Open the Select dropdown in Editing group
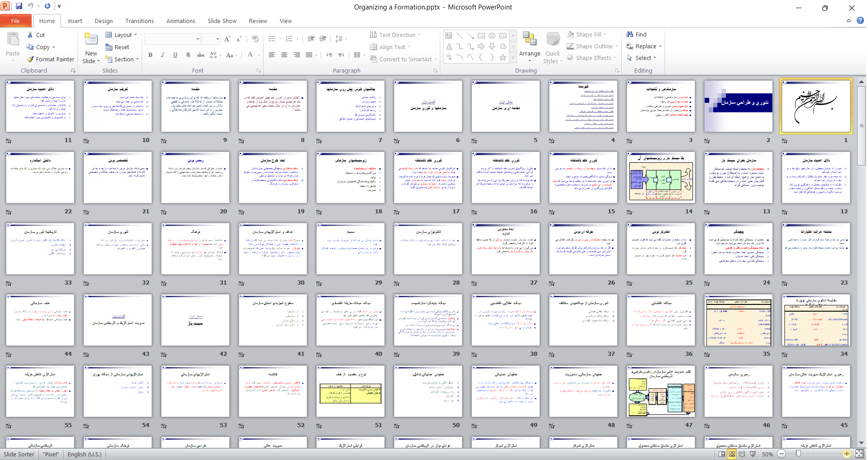Viewport: 868px width, 460px height. click(x=642, y=58)
